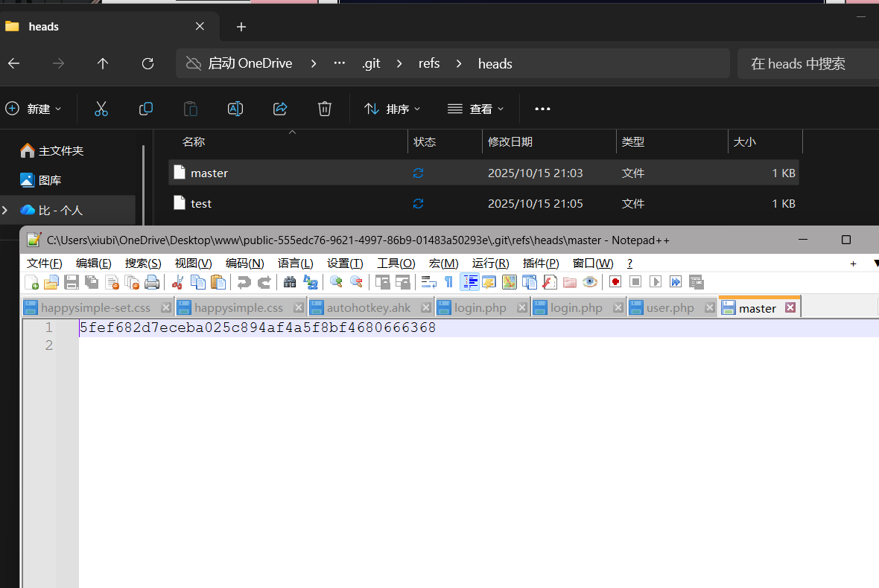
Task: Expand the 比 - 个人 OneDrive tree item
Action: pyautogui.click(x=6, y=211)
